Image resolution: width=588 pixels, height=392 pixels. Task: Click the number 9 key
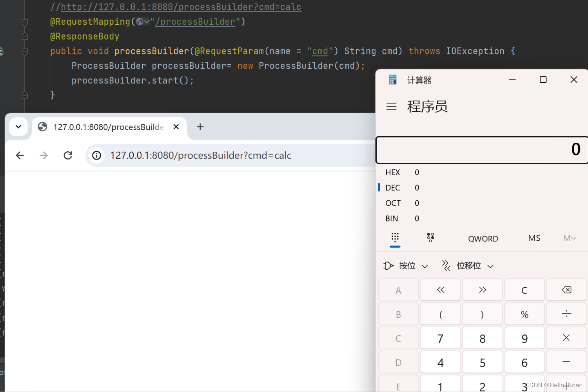(x=524, y=338)
